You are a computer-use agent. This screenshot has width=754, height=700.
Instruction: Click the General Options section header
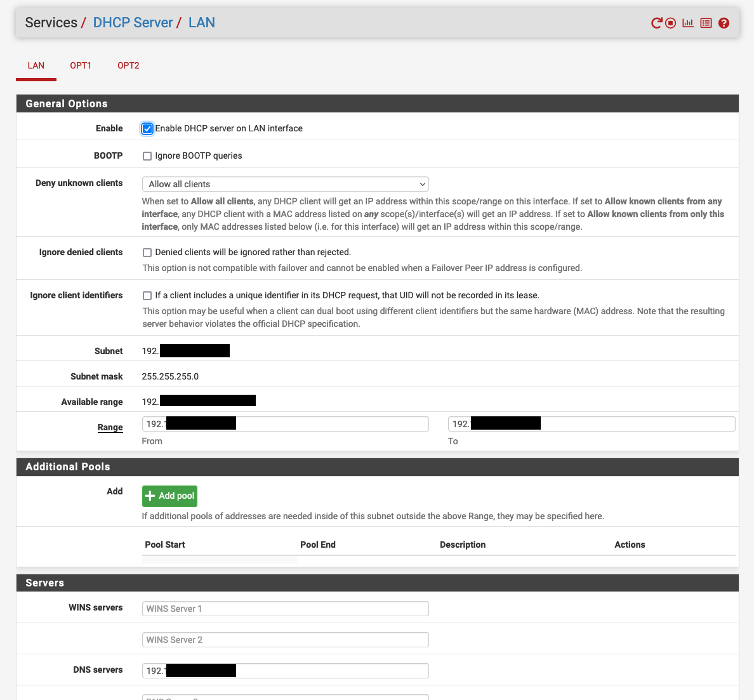click(x=378, y=104)
